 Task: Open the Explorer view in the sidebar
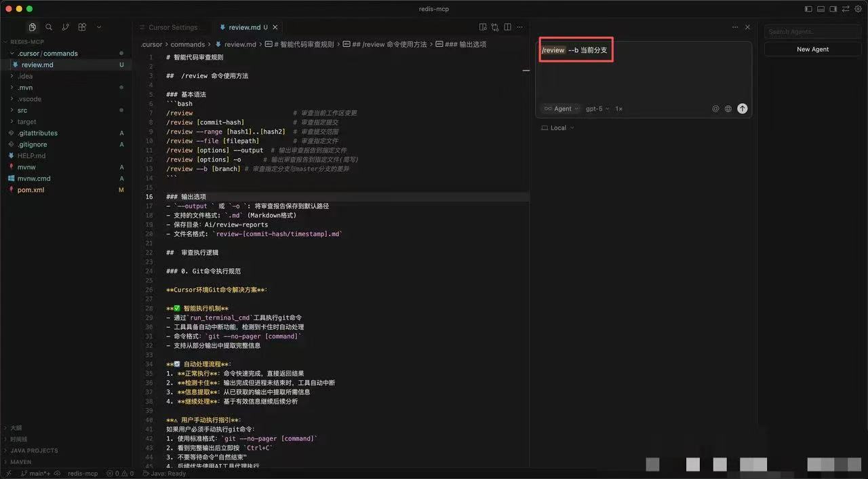click(x=32, y=27)
